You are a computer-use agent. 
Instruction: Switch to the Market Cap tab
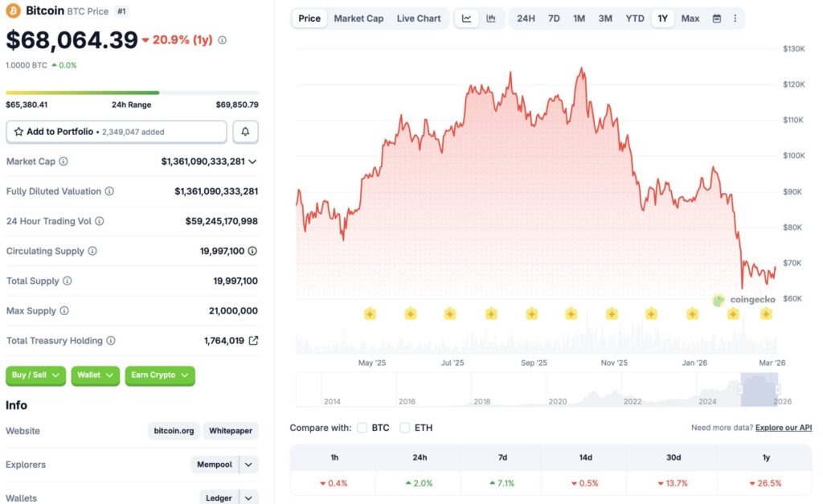[x=358, y=18]
